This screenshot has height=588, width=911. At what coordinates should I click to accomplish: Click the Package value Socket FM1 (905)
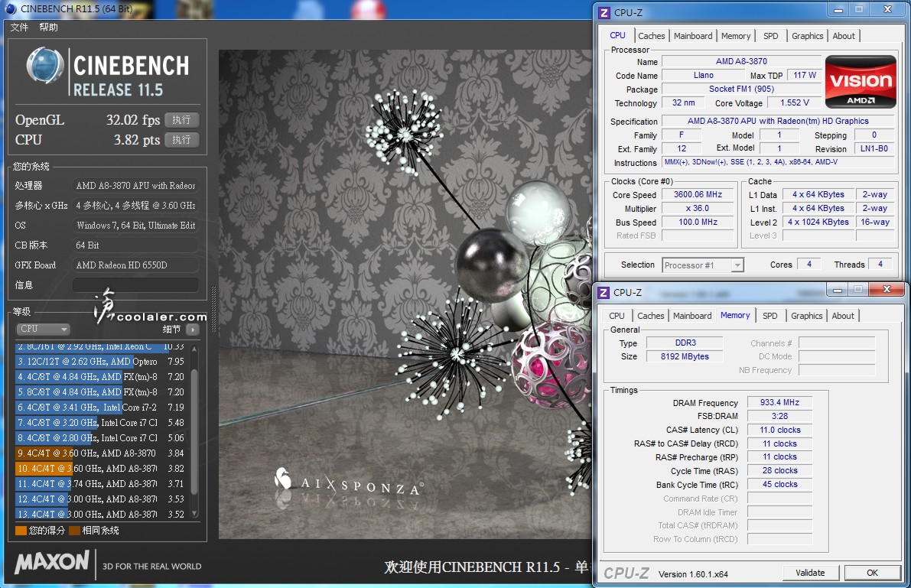pyautogui.click(x=741, y=89)
